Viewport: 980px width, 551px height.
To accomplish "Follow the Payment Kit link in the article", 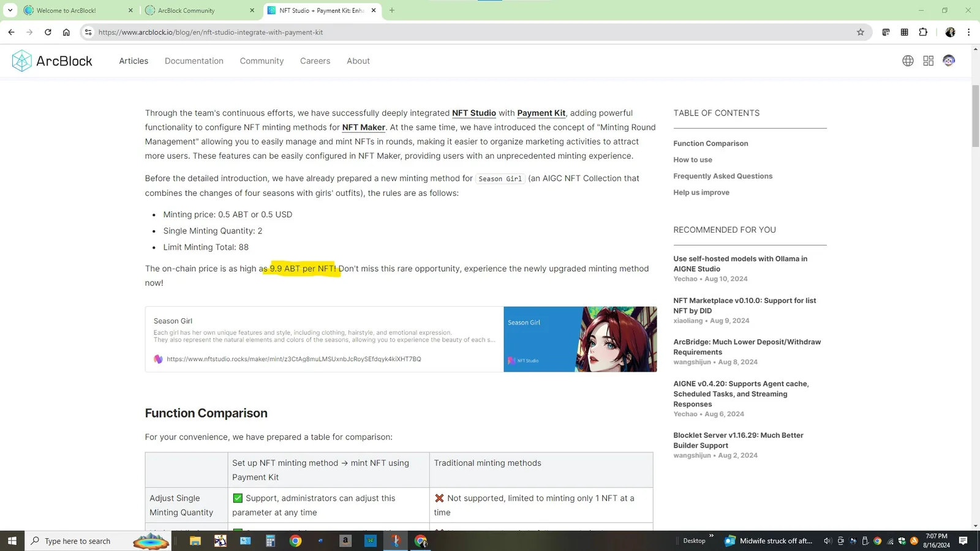I will pyautogui.click(x=541, y=113).
